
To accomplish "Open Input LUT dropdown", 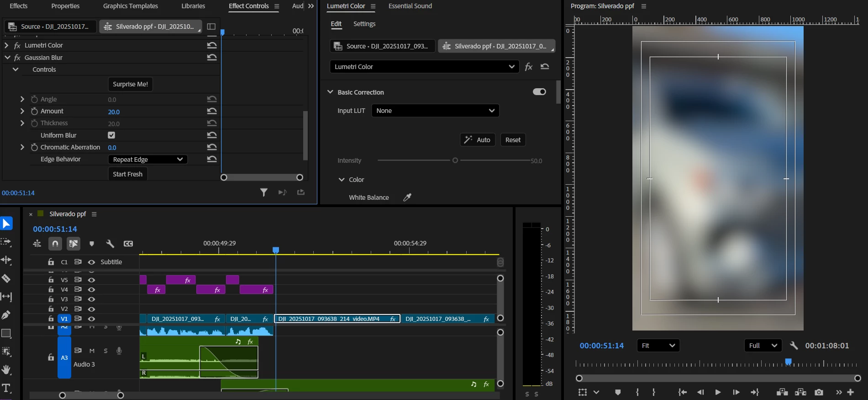I will pyautogui.click(x=435, y=111).
